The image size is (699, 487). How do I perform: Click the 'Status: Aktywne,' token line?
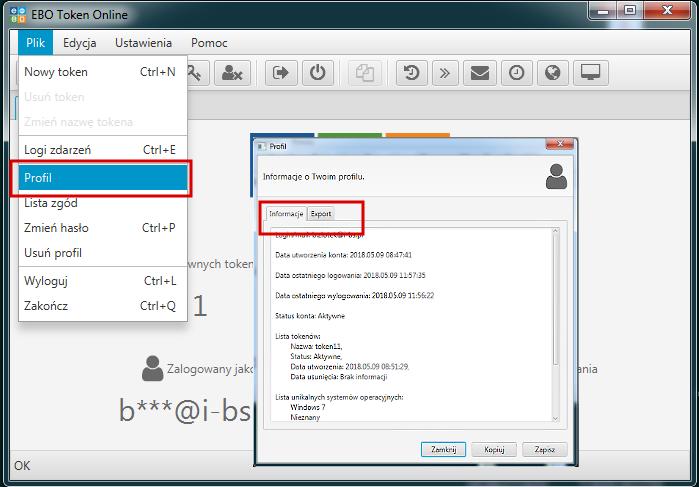[x=316, y=356]
